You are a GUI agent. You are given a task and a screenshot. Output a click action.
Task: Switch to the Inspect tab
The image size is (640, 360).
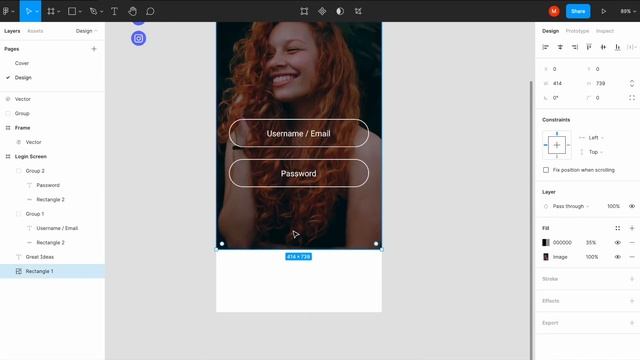click(604, 31)
